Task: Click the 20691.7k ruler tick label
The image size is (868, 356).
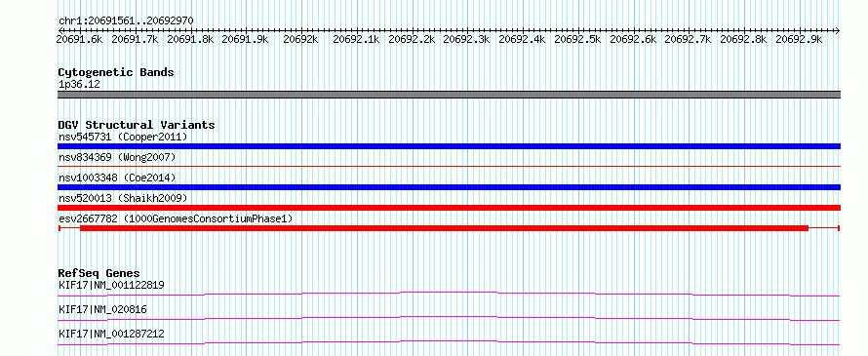Action: coord(135,39)
